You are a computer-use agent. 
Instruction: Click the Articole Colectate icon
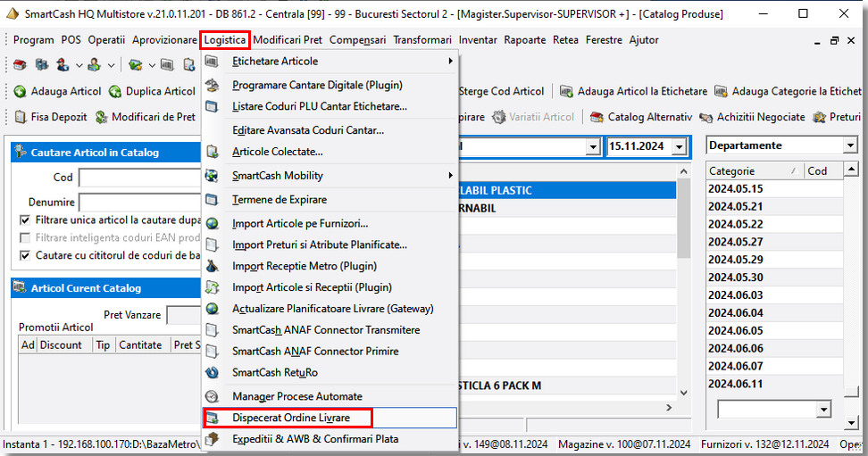point(212,151)
